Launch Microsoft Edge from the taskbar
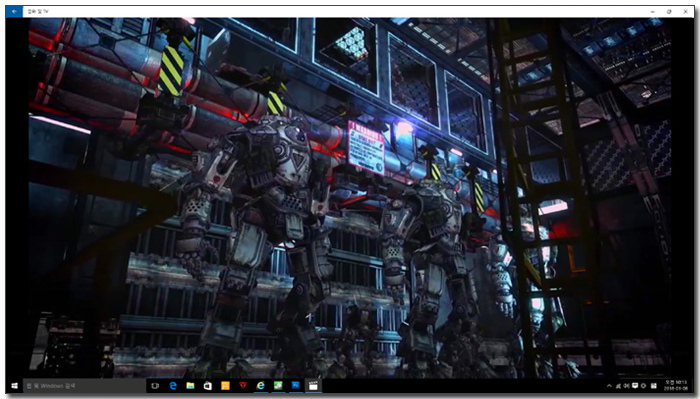The image size is (700, 399). pyautogui.click(x=173, y=386)
